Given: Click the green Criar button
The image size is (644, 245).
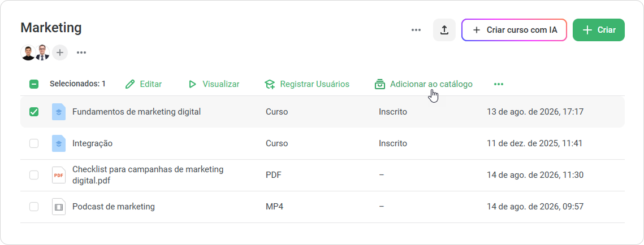Looking at the screenshot, I should click(598, 30).
